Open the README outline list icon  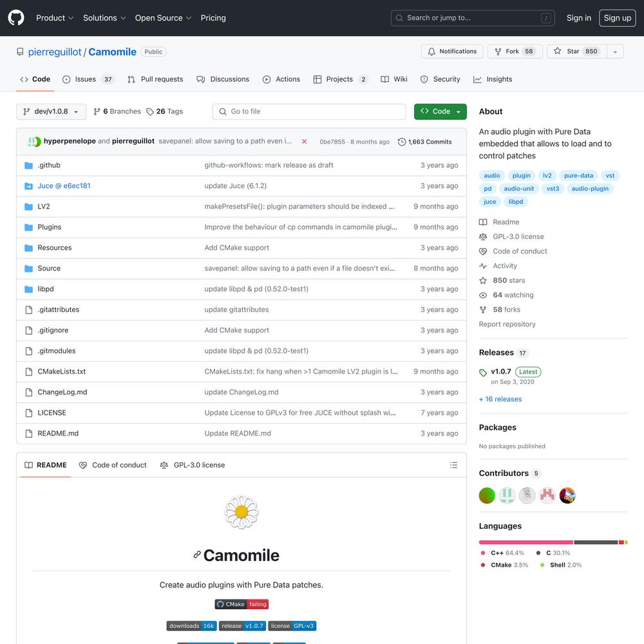point(453,465)
